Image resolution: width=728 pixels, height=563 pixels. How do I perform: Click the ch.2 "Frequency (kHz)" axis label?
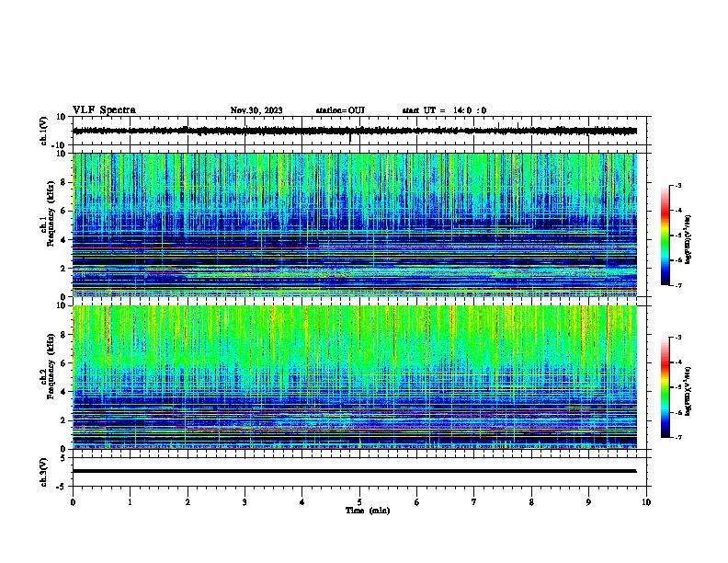51,366
